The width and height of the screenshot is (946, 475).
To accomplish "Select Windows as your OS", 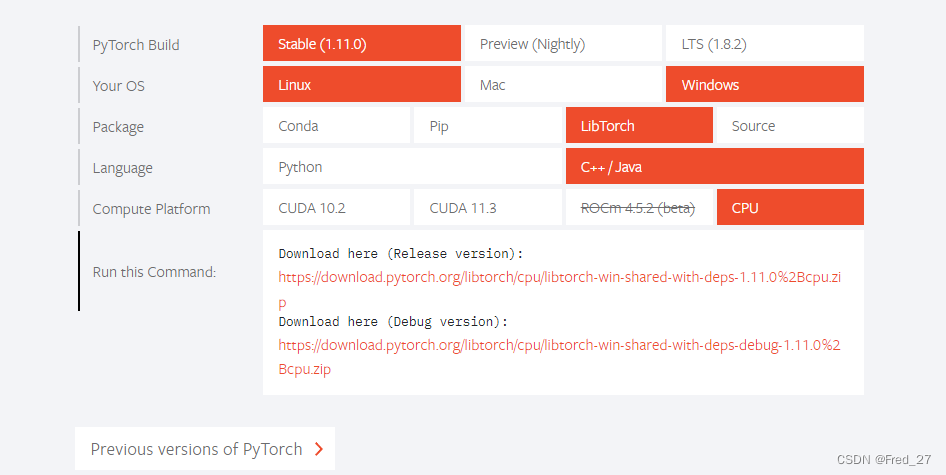I will 764,84.
